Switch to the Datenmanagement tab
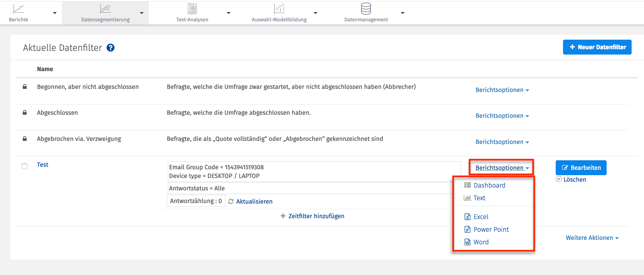Screen dimensions: 644x275 click(366, 20)
